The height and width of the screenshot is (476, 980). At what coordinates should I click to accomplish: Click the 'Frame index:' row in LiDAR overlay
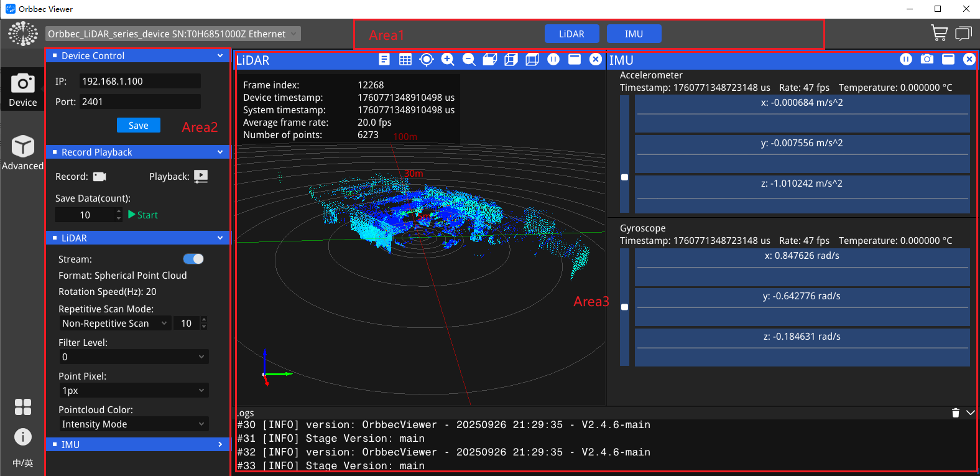coord(313,85)
